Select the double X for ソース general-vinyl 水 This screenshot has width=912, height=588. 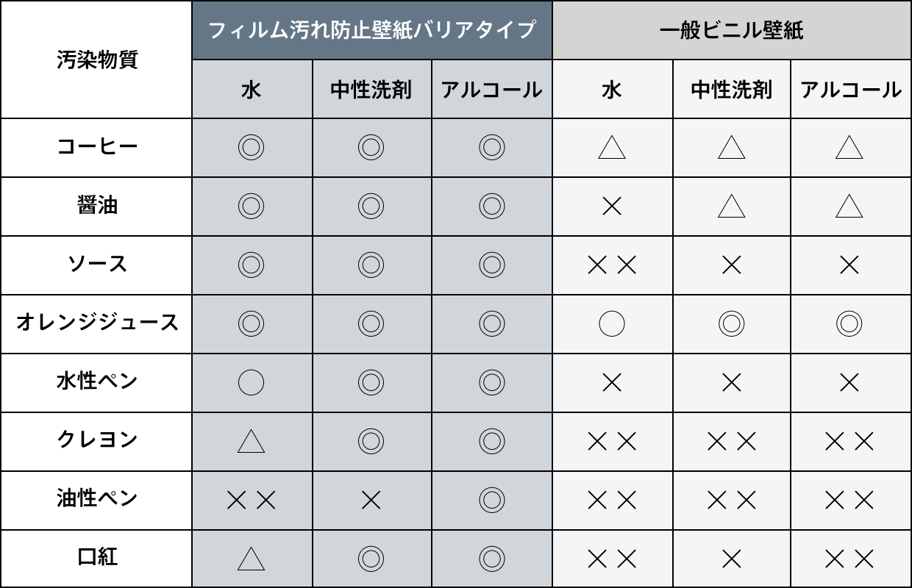[612, 265]
